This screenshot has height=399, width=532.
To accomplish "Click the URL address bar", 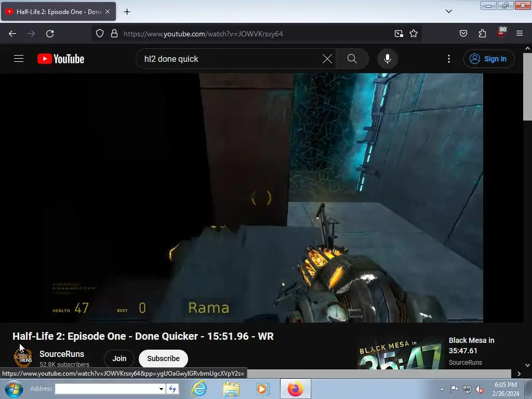I will [256, 34].
